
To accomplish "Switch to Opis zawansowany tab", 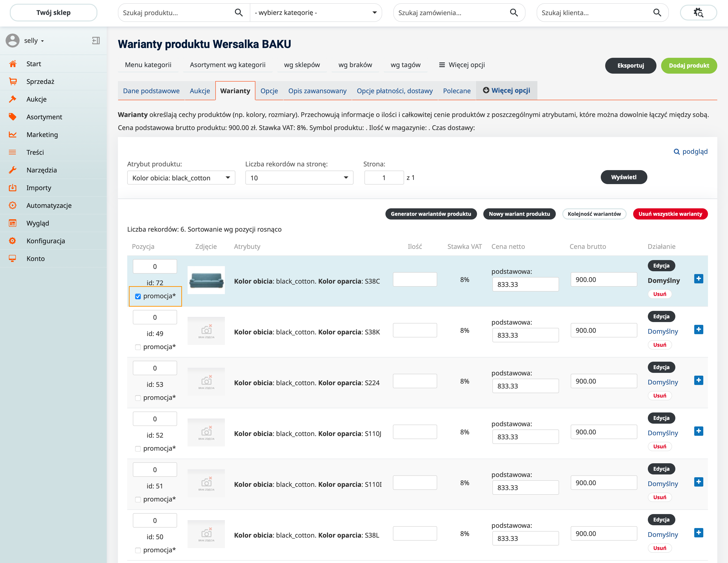I will click(x=317, y=91).
